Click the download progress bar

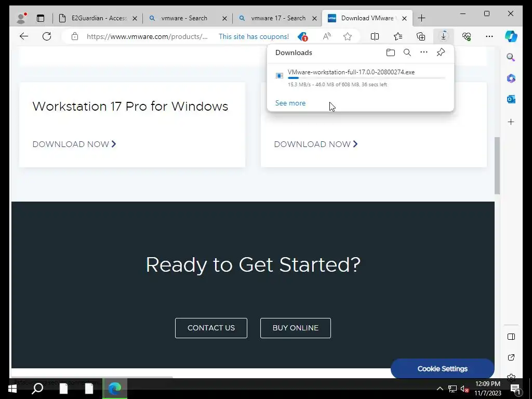(366, 78)
